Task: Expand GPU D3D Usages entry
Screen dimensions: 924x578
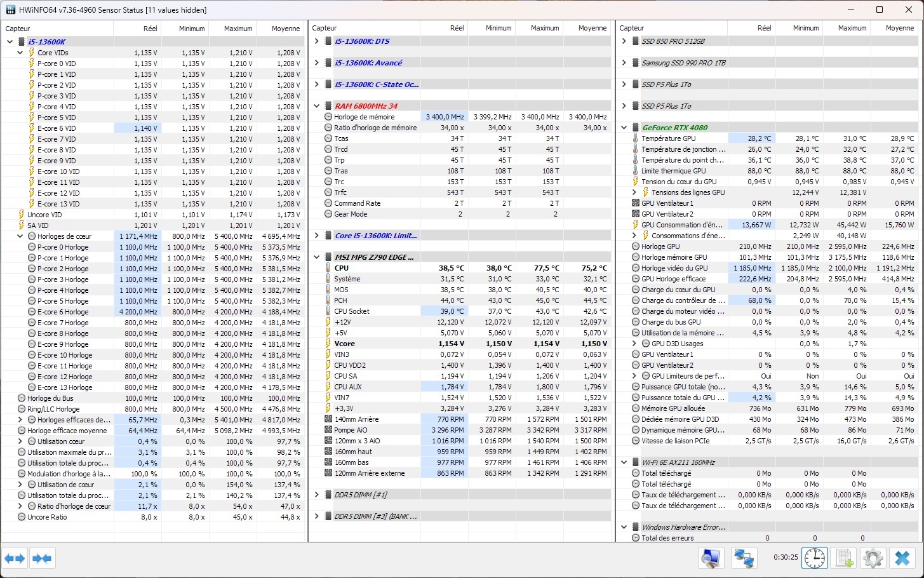Action: click(x=634, y=344)
